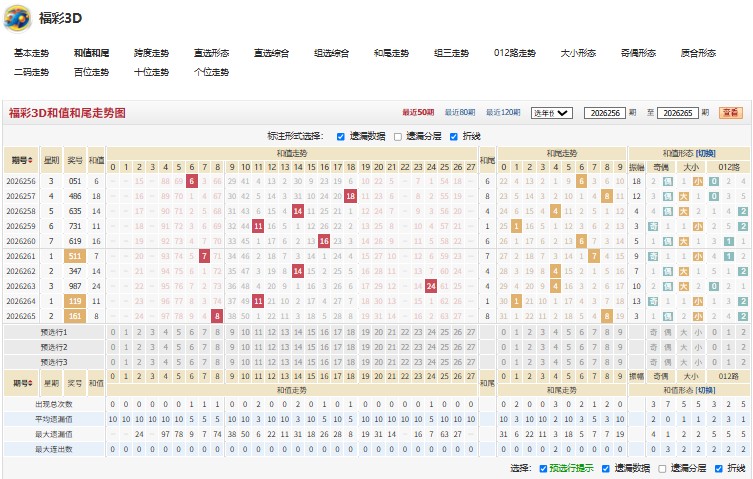Navigate to 二码走势
Image resolution: width=753 pixels, height=479 pixels.
tap(31, 72)
